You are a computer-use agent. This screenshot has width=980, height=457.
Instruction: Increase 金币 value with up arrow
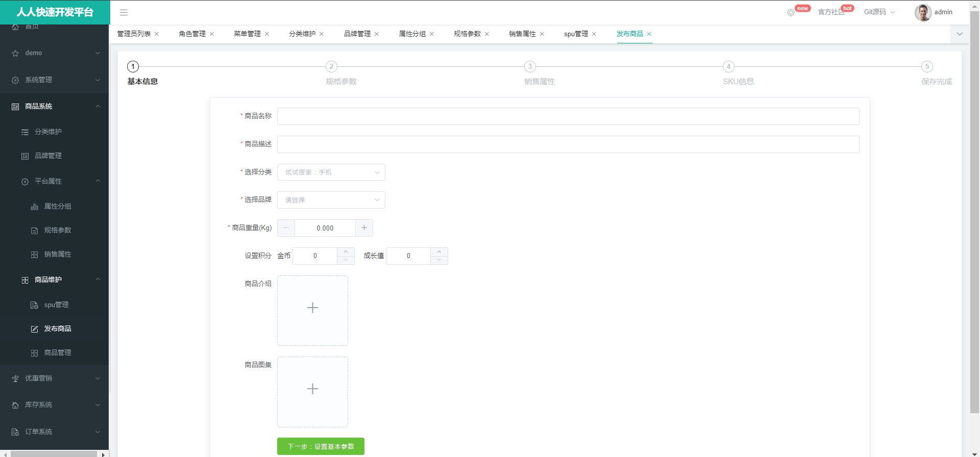coord(346,251)
